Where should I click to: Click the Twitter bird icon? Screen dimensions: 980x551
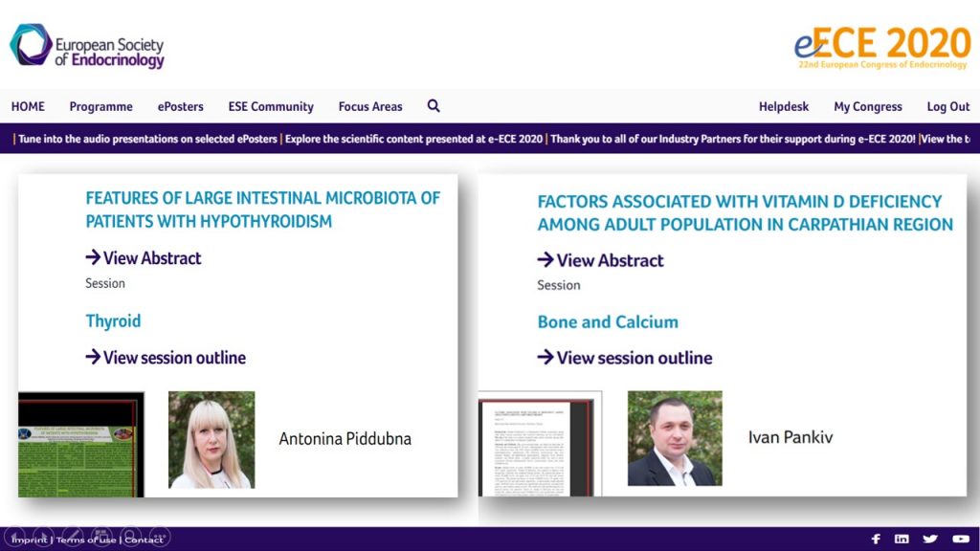click(930, 539)
